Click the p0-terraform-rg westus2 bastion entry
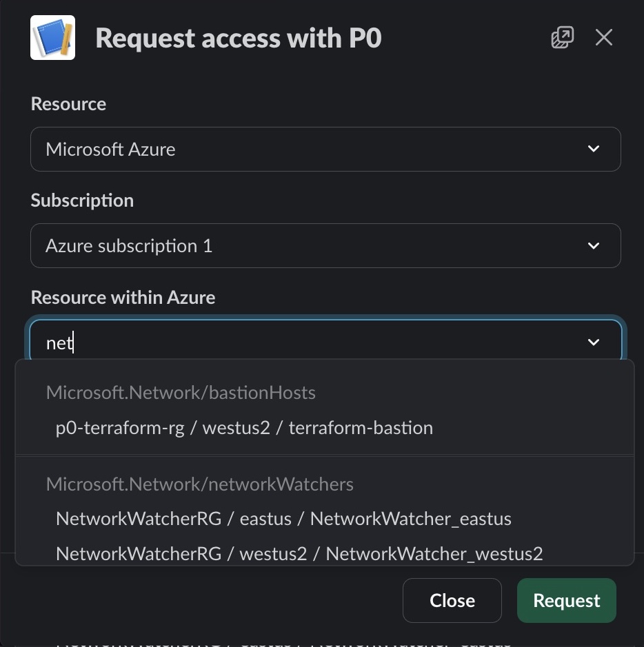Image resolution: width=644 pixels, height=647 pixels. coord(244,427)
